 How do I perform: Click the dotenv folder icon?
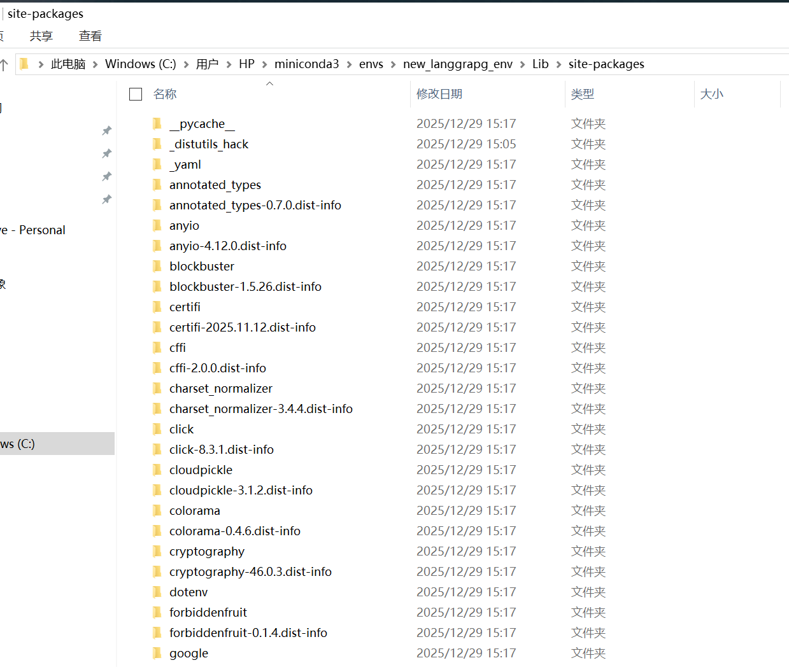[157, 592]
